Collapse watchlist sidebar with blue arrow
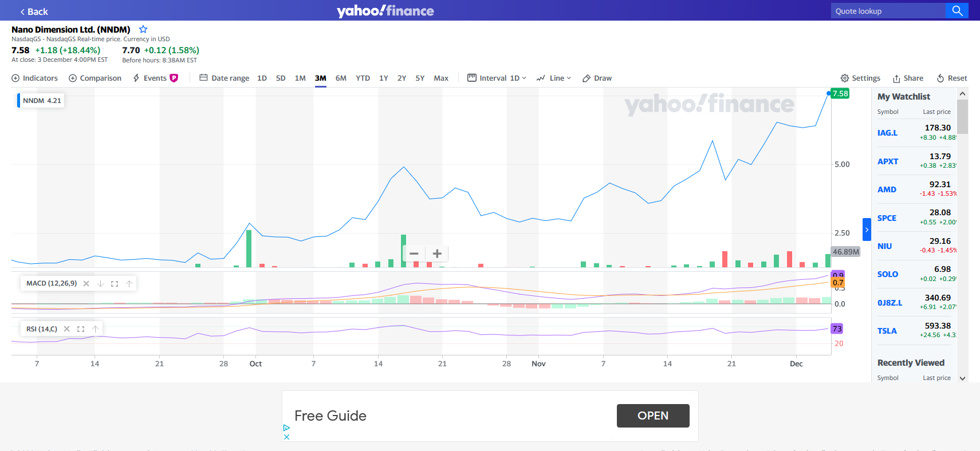Image resolution: width=980 pixels, height=451 pixels. click(x=867, y=230)
